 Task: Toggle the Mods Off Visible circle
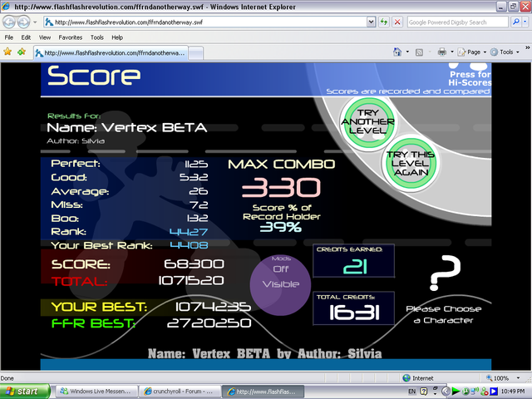coord(281,284)
